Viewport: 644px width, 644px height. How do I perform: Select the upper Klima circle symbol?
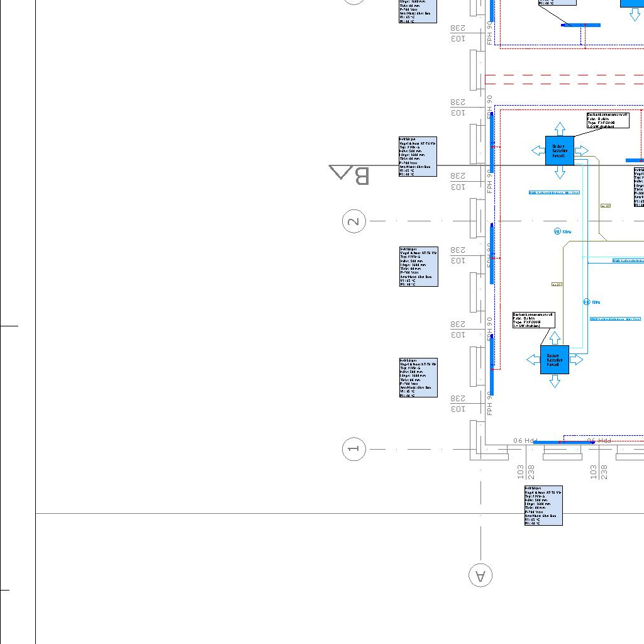557,232
